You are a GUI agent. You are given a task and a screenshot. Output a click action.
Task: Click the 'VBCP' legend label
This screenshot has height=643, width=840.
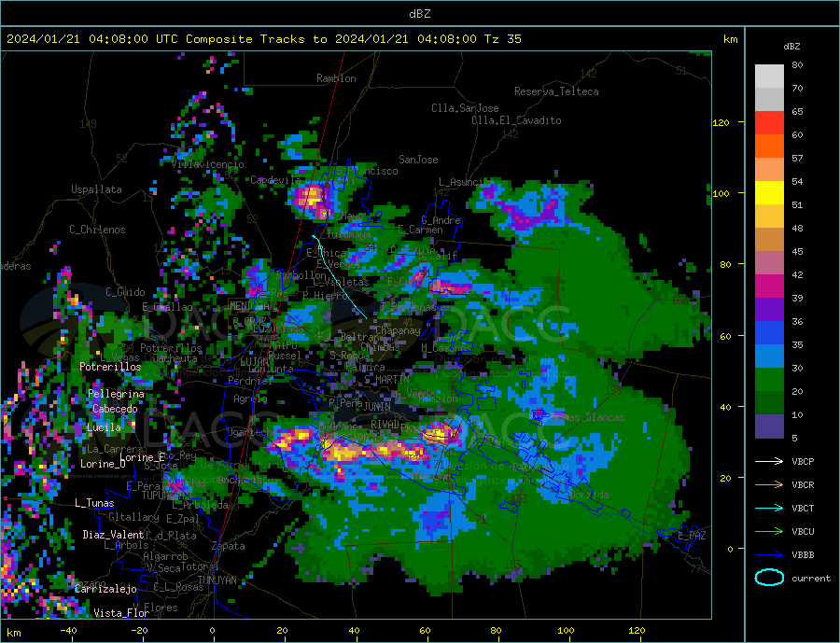tap(803, 461)
